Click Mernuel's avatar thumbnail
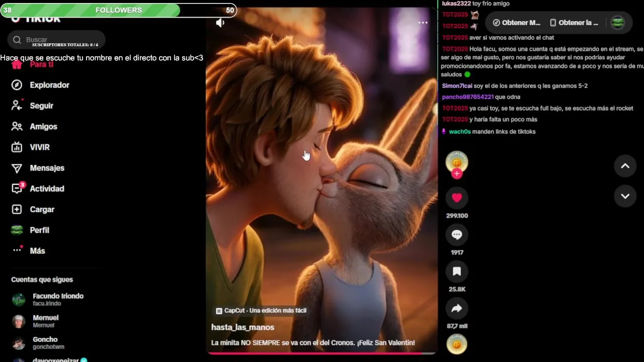This screenshot has height=362, width=644. coord(19,321)
